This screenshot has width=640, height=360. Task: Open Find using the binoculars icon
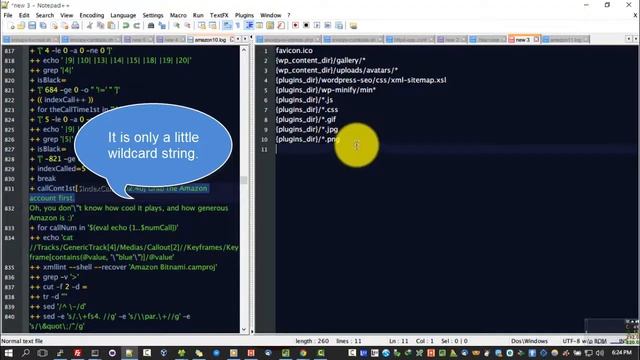(x=151, y=26)
